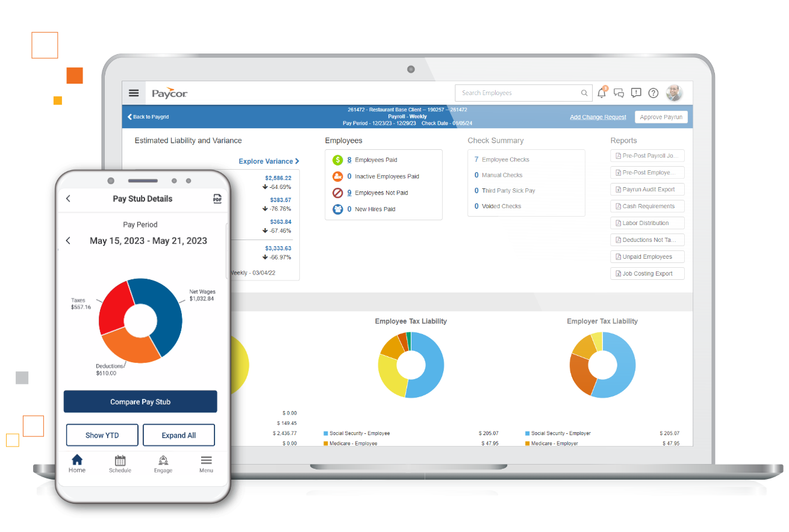Go to previous pay period arrow
This screenshot has width=789, height=532.
68,241
